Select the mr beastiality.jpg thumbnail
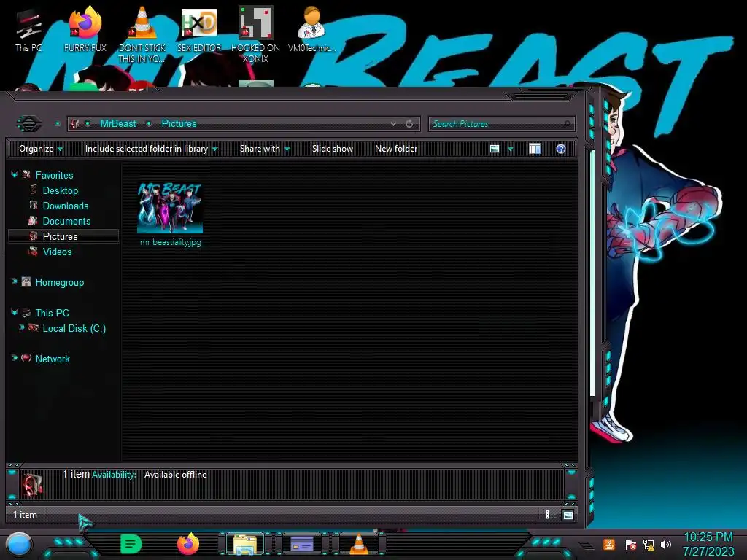Image resolution: width=747 pixels, height=560 pixels. [x=170, y=208]
